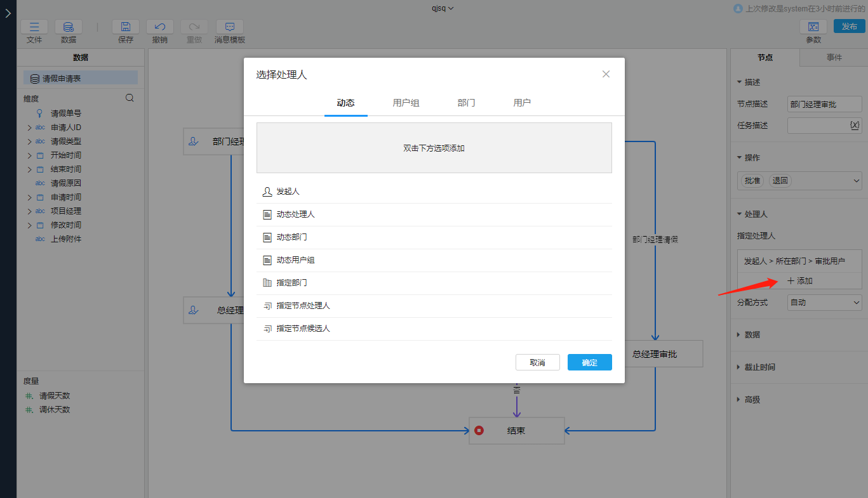The width and height of the screenshot is (868, 498).
Task: Click the search icon beside 维度
Action: tap(130, 98)
